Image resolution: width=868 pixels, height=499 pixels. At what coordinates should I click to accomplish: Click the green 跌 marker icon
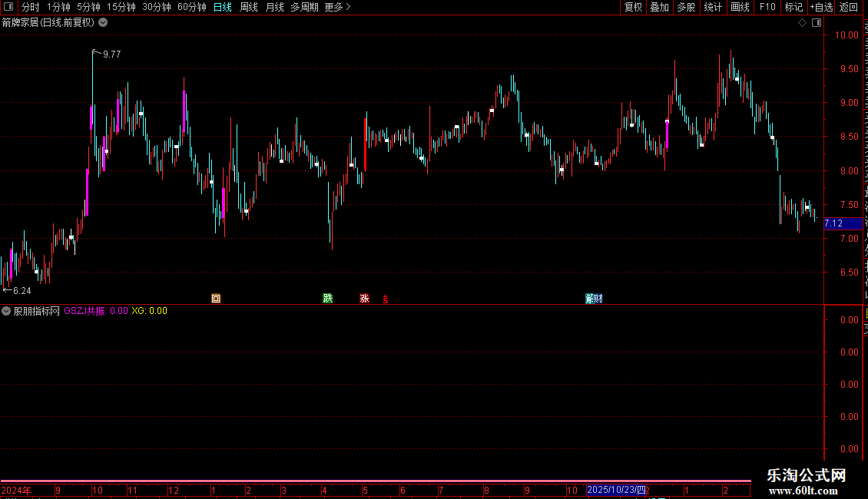(x=328, y=299)
